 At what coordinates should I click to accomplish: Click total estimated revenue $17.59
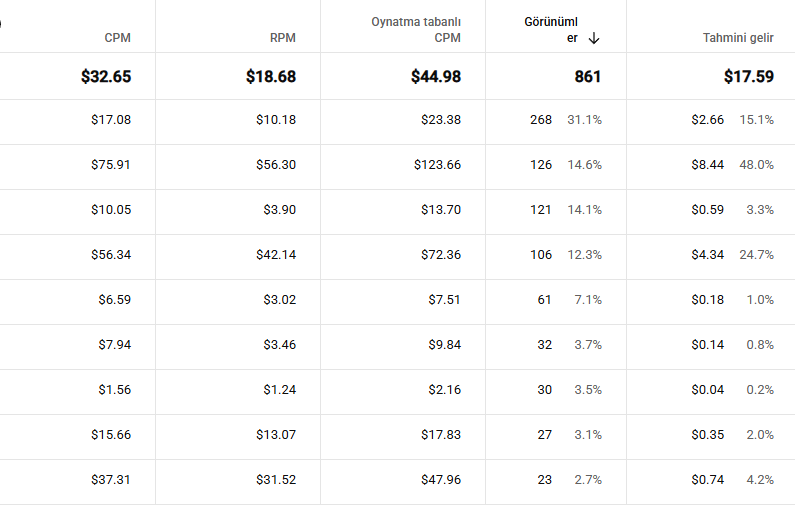click(x=749, y=77)
